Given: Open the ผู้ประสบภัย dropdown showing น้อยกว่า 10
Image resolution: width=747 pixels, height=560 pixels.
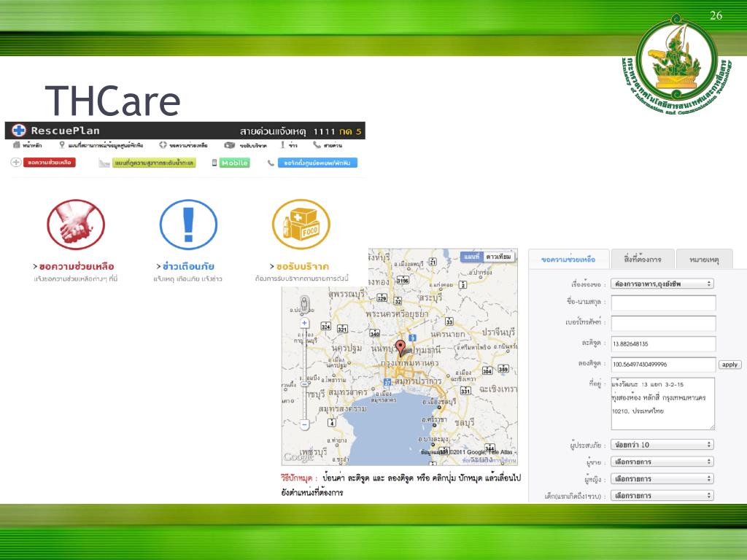Looking at the screenshot, I should (x=662, y=445).
